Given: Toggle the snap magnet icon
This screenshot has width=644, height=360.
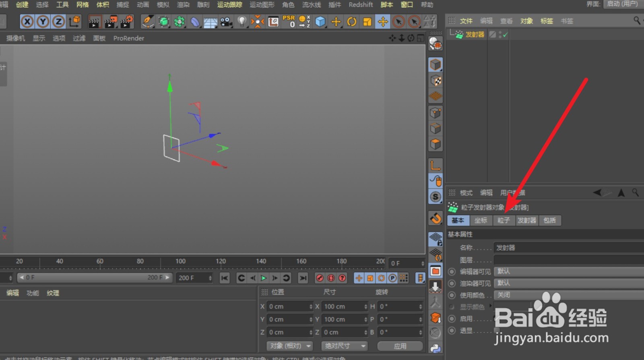Looking at the screenshot, I should pyautogui.click(x=436, y=218).
